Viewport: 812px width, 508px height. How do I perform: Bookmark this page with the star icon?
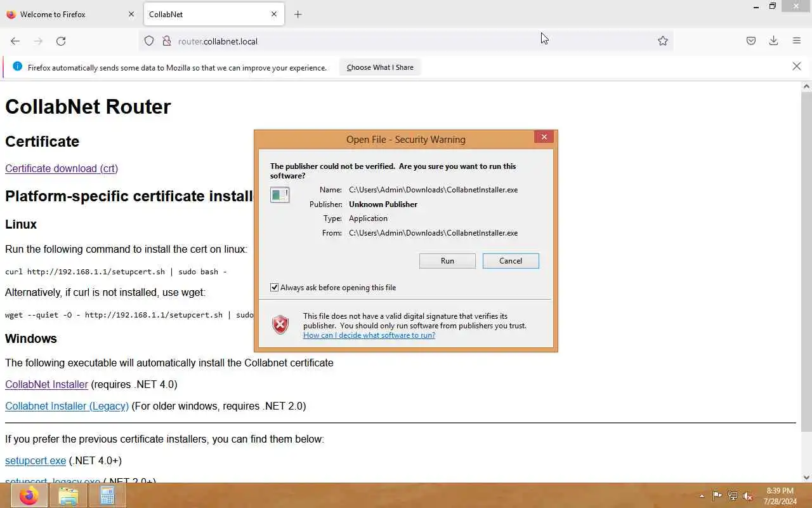(x=663, y=41)
